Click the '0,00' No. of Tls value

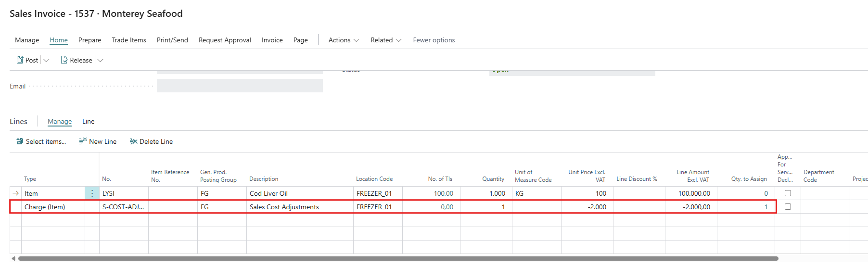click(x=447, y=207)
